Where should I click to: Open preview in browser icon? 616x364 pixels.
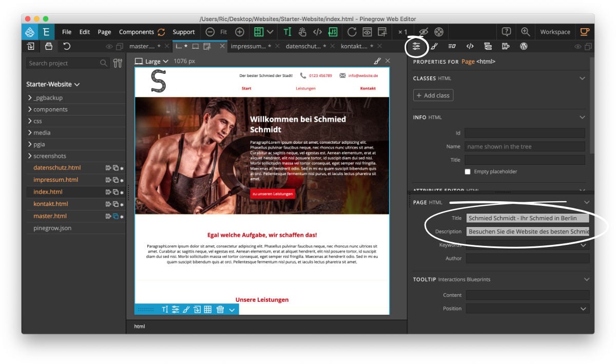[x=367, y=32]
